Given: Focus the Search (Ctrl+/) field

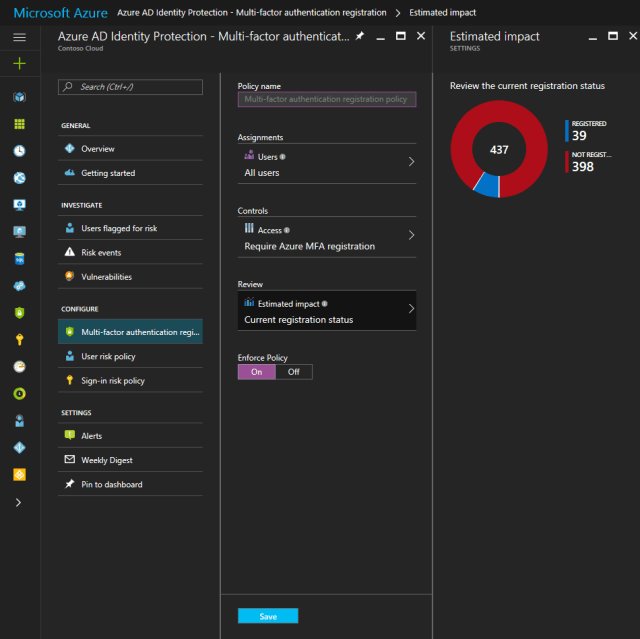Looking at the screenshot, I should (x=130, y=87).
